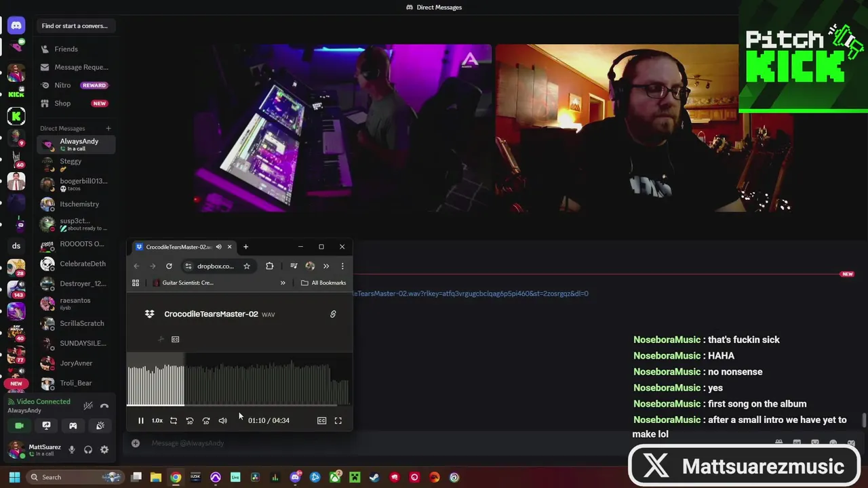The height and width of the screenshot is (488, 868).
Task: Copy the Dropbox file share link
Action: click(x=333, y=314)
